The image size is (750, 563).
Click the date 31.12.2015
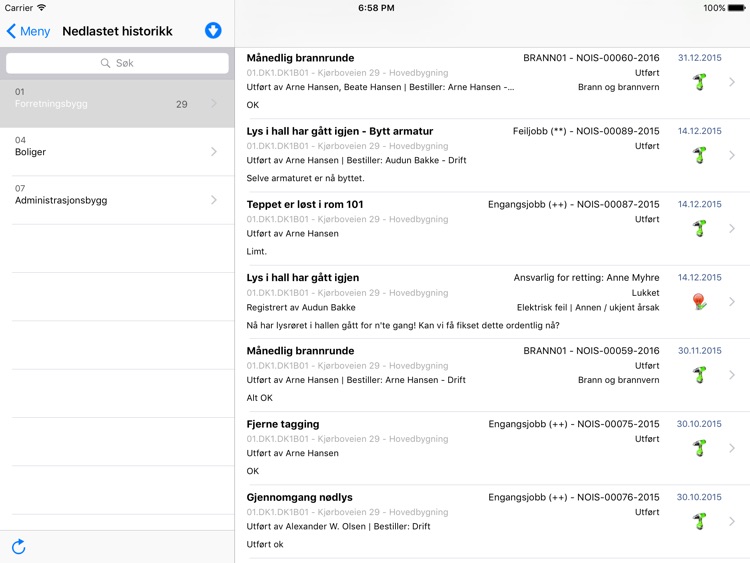point(699,58)
